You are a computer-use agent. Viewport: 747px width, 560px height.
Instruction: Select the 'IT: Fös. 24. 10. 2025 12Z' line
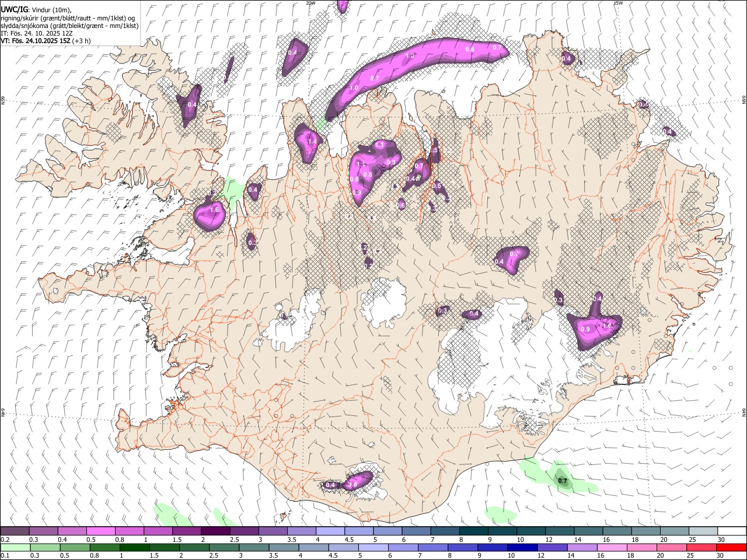pos(37,33)
